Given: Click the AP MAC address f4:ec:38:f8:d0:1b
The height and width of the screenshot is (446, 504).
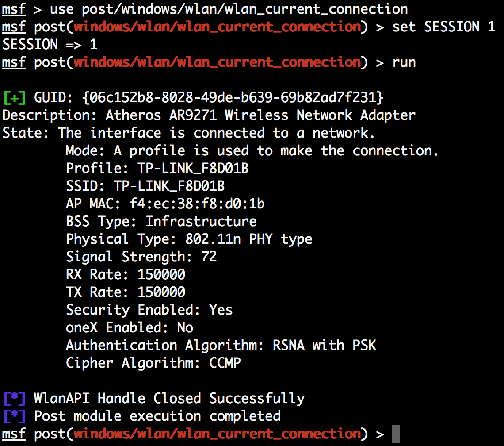Looking at the screenshot, I should [x=197, y=204].
